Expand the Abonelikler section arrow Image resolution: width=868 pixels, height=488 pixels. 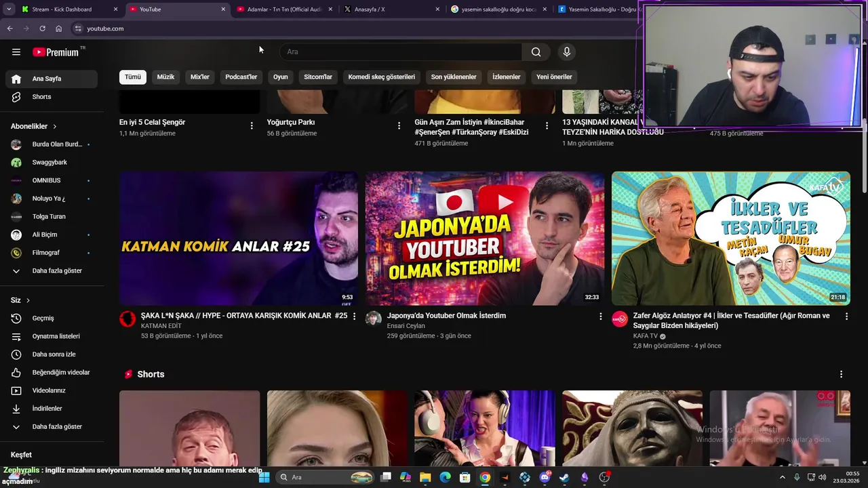55,127
